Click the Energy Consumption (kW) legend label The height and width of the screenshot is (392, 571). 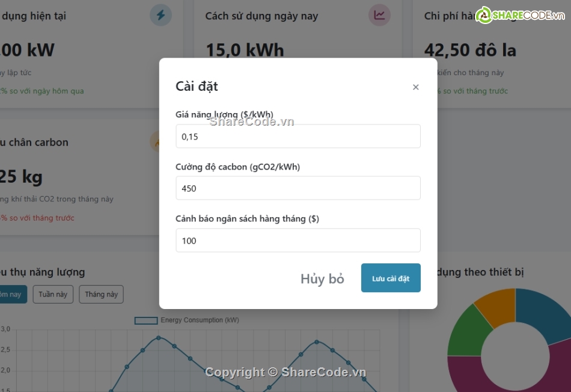(x=200, y=320)
